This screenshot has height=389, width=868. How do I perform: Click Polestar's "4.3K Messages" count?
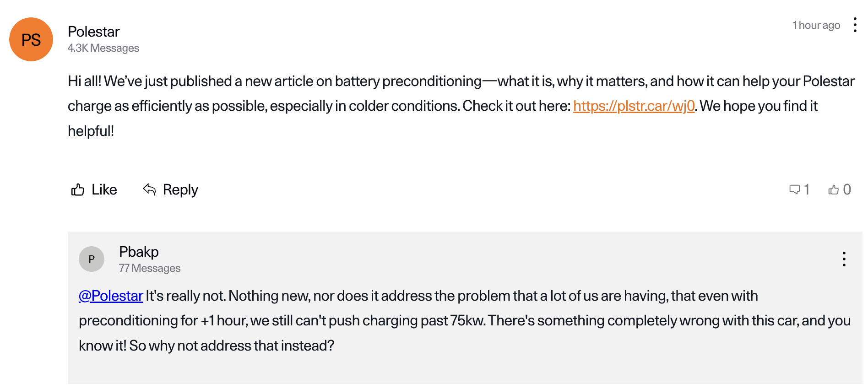click(103, 48)
